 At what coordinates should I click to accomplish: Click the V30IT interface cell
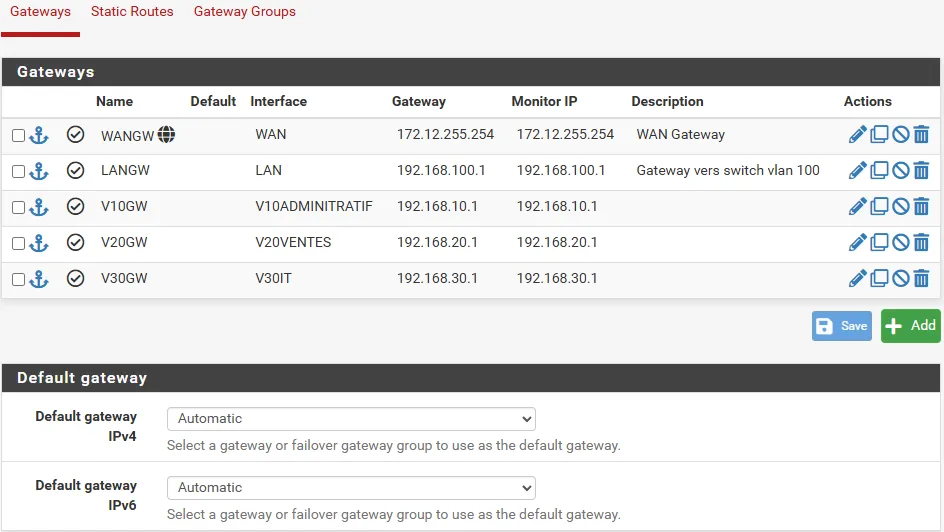(x=273, y=279)
